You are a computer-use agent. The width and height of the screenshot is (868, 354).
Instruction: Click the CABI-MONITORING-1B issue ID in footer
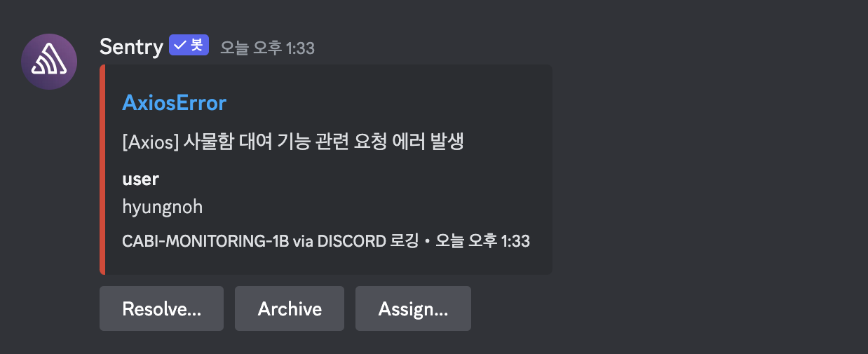click(205, 241)
